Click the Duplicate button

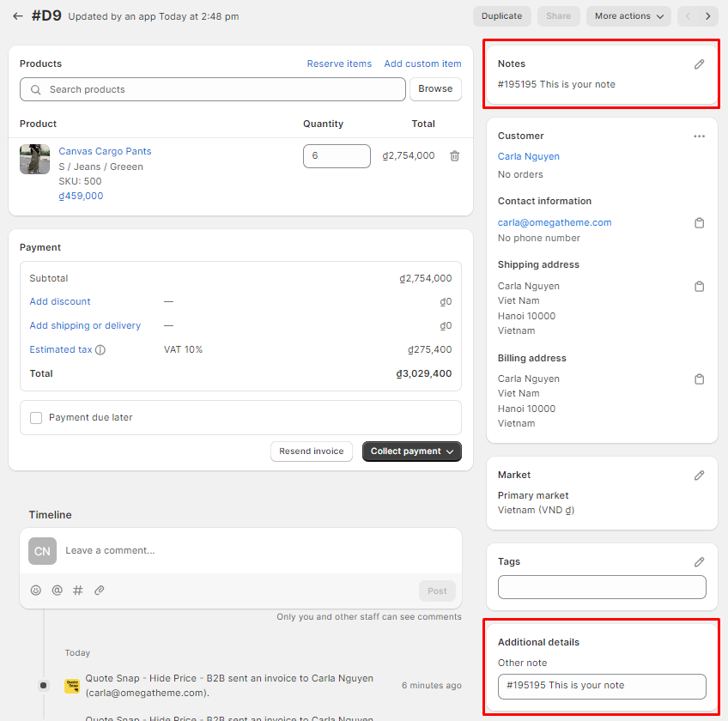point(501,16)
